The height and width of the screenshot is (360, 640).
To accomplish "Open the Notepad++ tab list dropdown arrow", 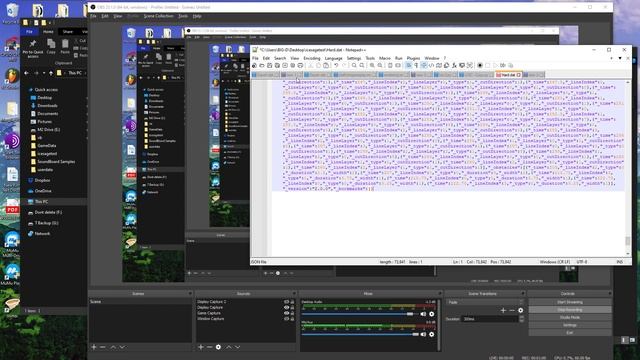I will click(x=620, y=58).
